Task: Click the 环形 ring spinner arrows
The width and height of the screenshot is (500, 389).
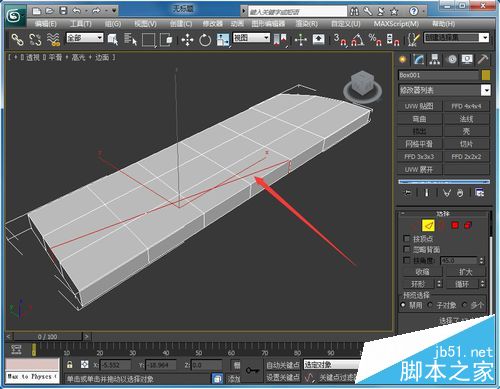Action: [x=439, y=284]
